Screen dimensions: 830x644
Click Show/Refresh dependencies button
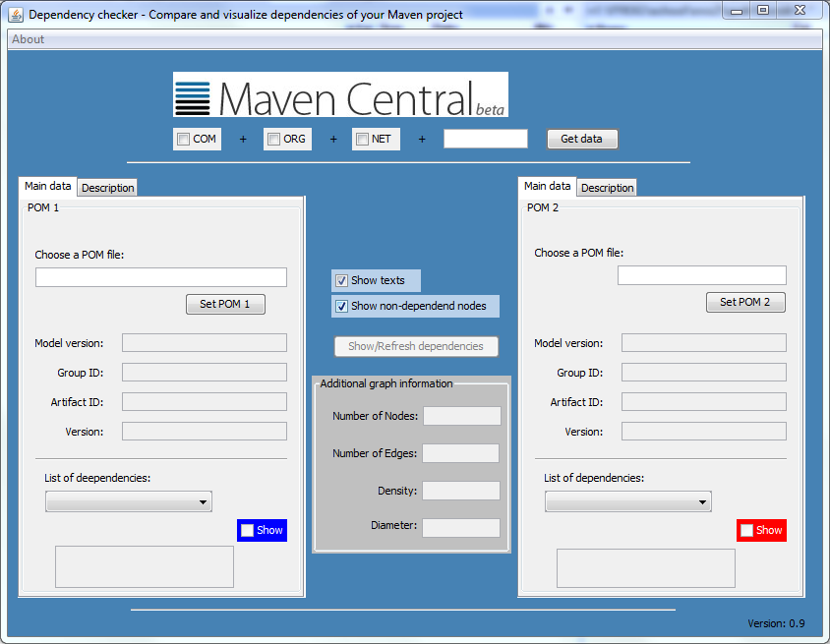(416, 347)
